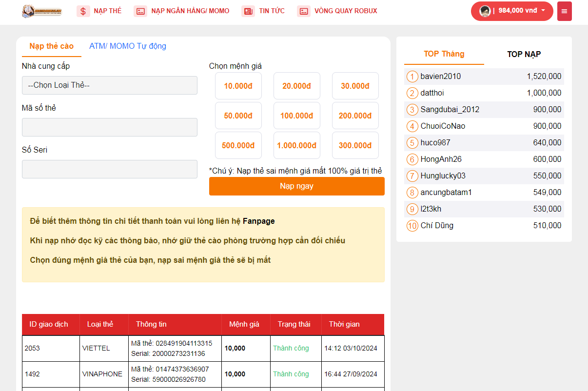Click the dollar icon beside Nạp Thẻ
Screen dimensions: 588x391
(83, 11)
